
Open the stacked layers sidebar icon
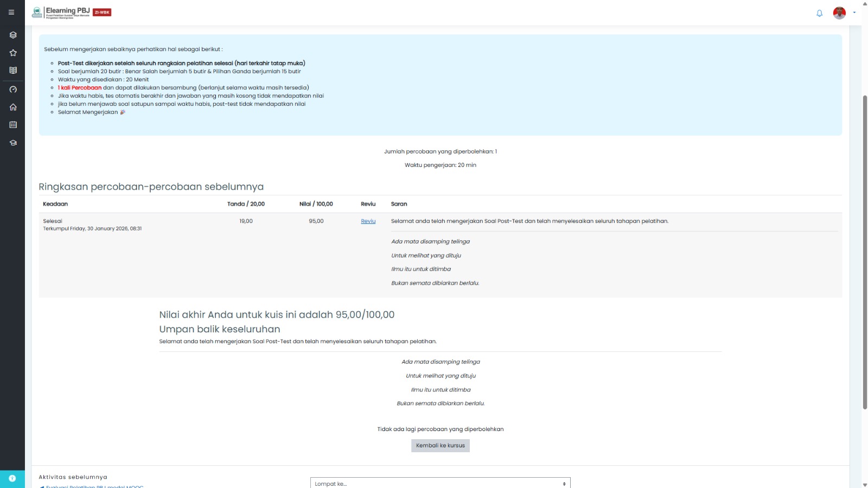point(13,35)
